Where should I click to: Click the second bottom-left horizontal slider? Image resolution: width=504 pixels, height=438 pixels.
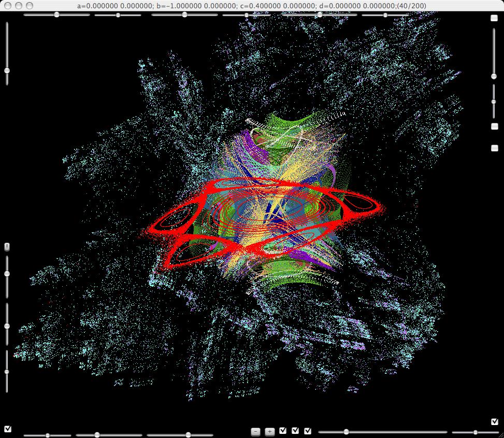coord(109,435)
